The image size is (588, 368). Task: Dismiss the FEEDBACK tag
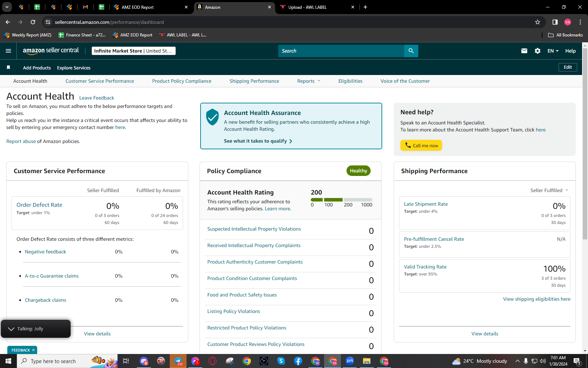tap(34, 350)
